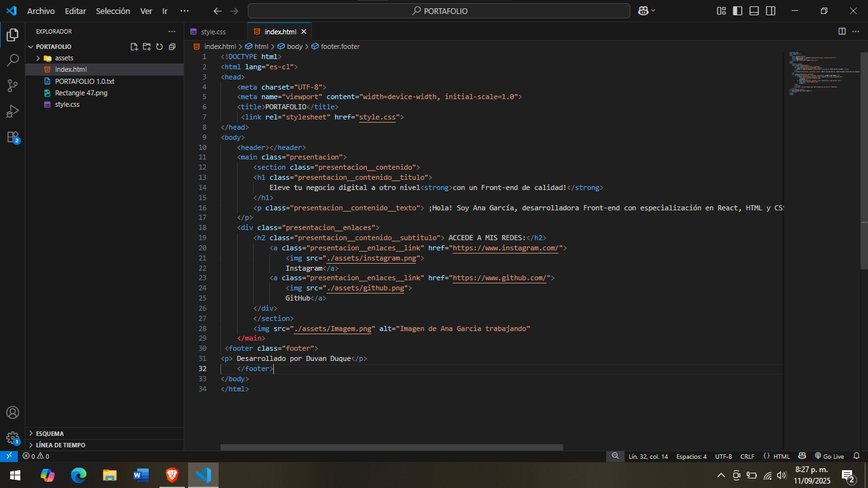Go forward with the navigation arrow
868x488 pixels.
(234, 11)
